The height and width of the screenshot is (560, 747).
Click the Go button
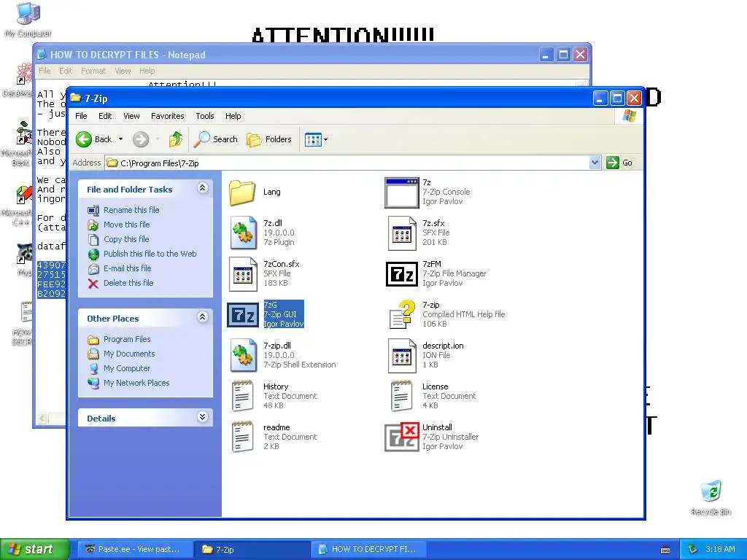coord(619,163)
